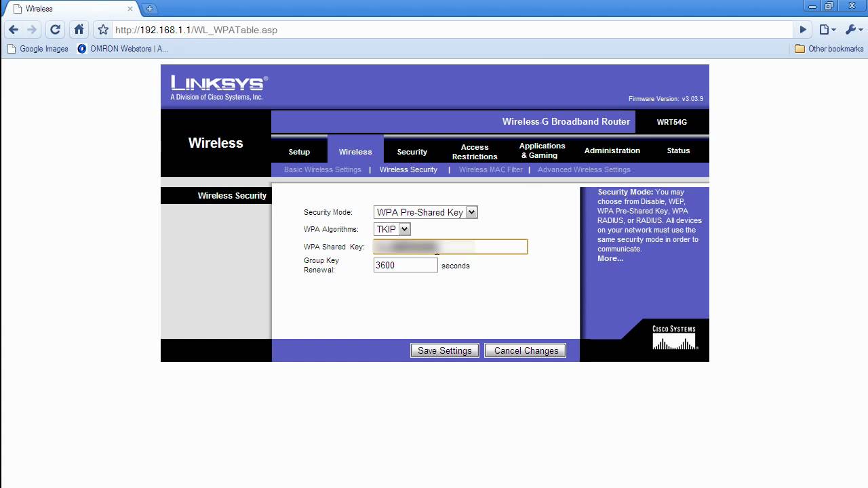Click the 'WRT54G' model label
The image size is (868, 488).
point(672,122)
